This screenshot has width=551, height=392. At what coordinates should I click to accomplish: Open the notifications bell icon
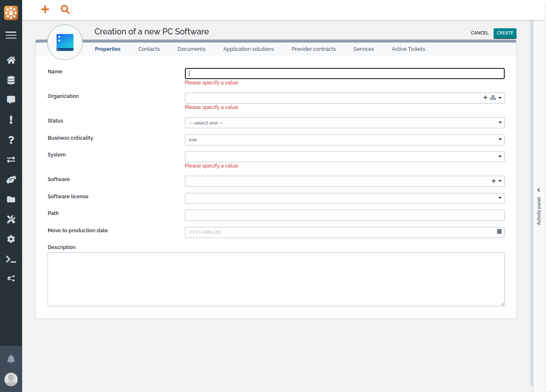pyautogui.click(x=11, y=359)
